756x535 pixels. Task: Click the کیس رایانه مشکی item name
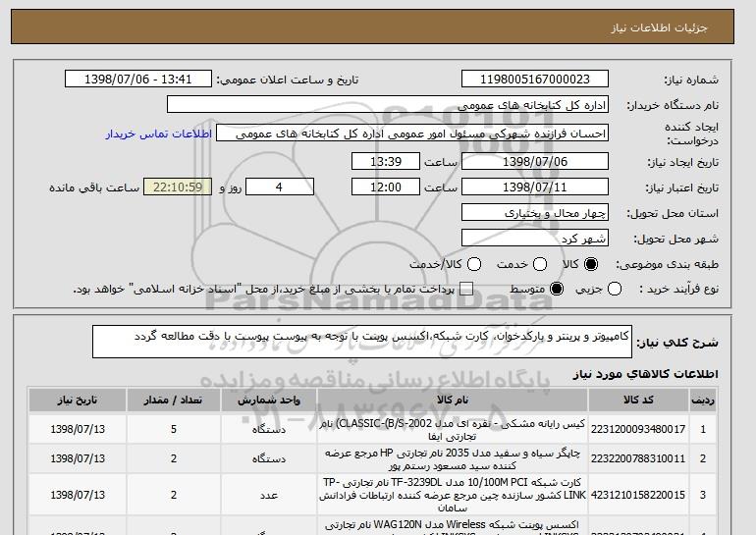(453, 430)
